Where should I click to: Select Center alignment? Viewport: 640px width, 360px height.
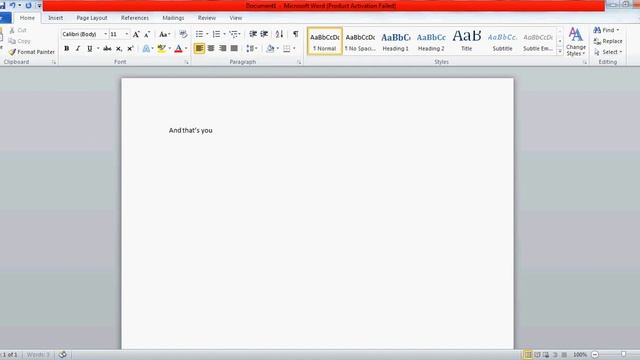click(x=211, y=49)
